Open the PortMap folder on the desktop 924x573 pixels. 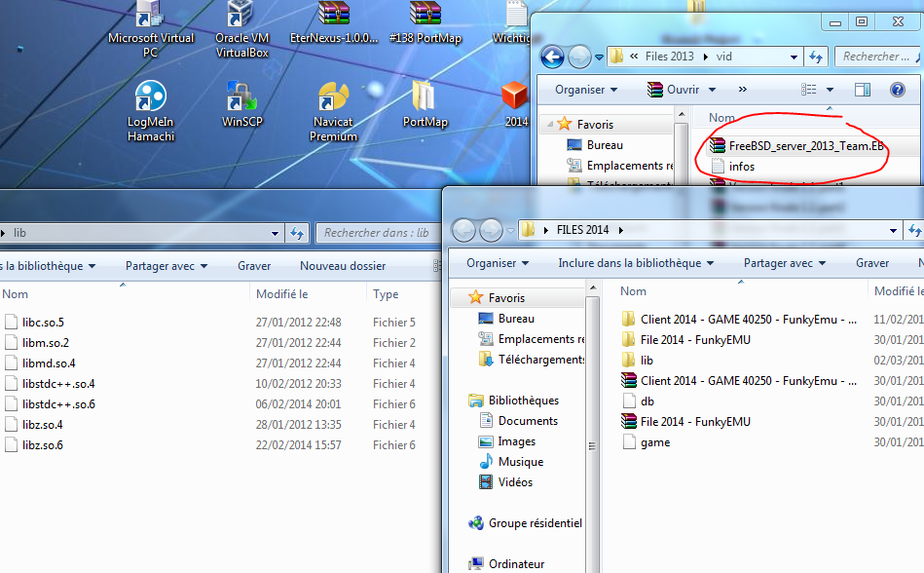click(425, 105)
